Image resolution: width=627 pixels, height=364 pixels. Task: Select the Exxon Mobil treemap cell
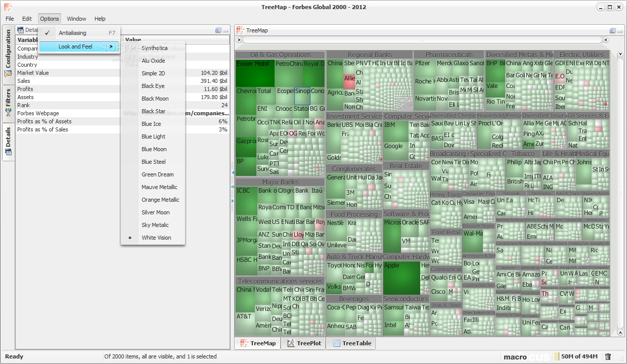(255, 73)
